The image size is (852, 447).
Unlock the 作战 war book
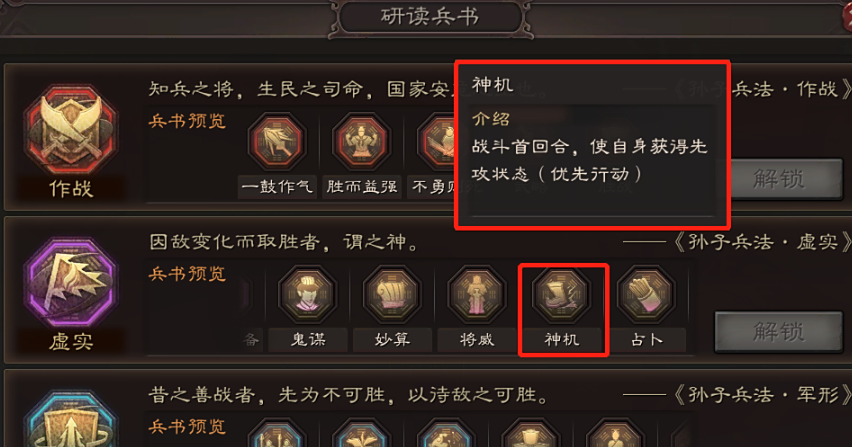[778, 179]
